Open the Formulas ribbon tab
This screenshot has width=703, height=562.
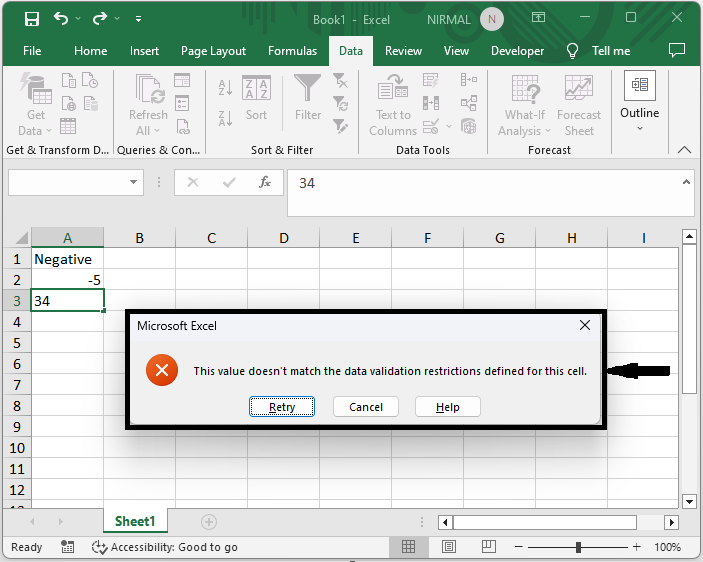point(292,51)
